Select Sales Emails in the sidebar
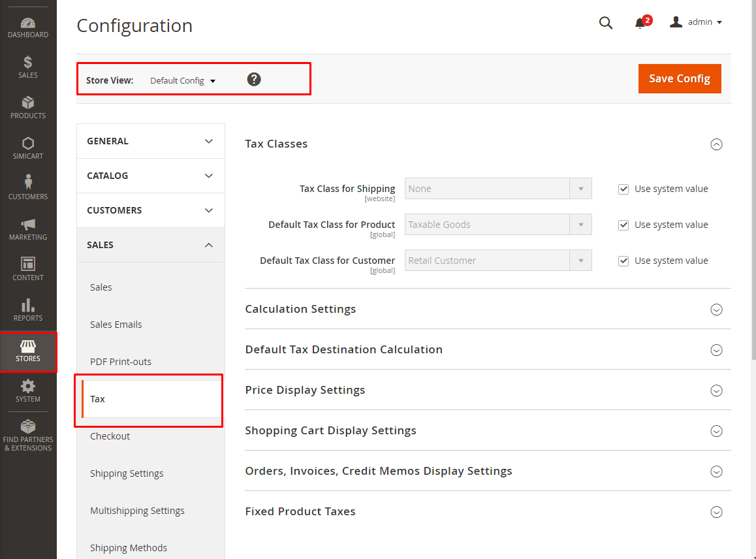The image size is (756, 559). coord(116,325)
